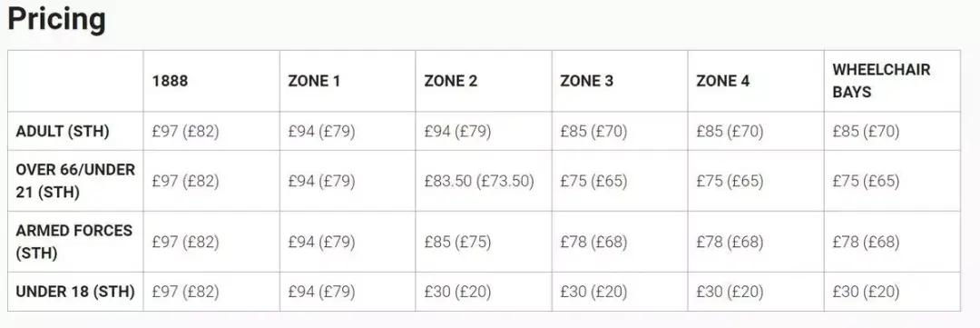Viewport: 980px width, 328px height.
Task: Click the £83.50 (£73.50) price cell
Action: click(479, 181)
